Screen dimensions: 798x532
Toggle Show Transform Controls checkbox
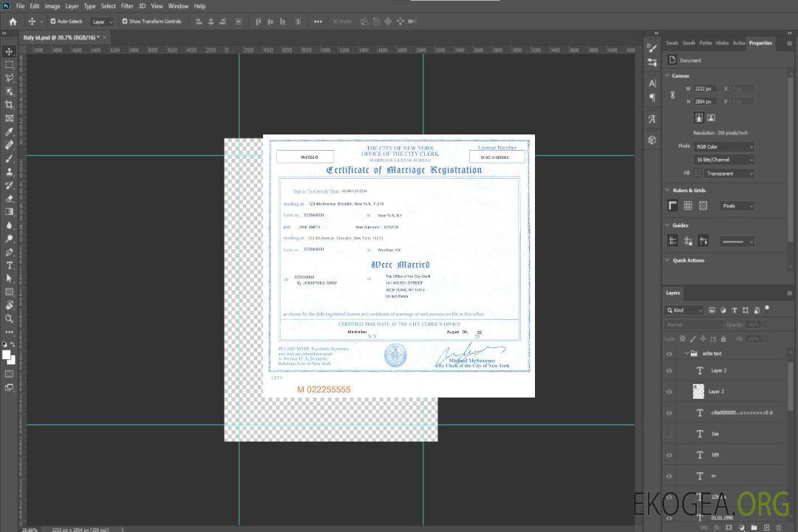point(125,21)
